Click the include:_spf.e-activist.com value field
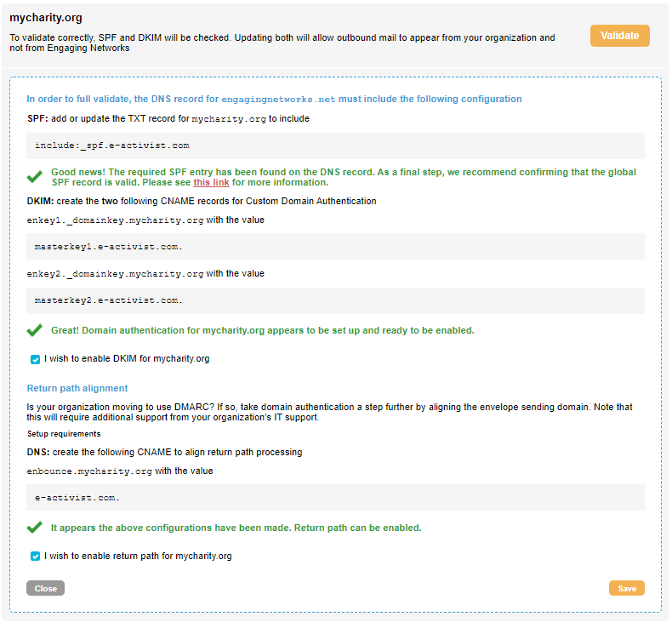The width and height of the screenshot is (672, 628). click(x=335, y=146)
